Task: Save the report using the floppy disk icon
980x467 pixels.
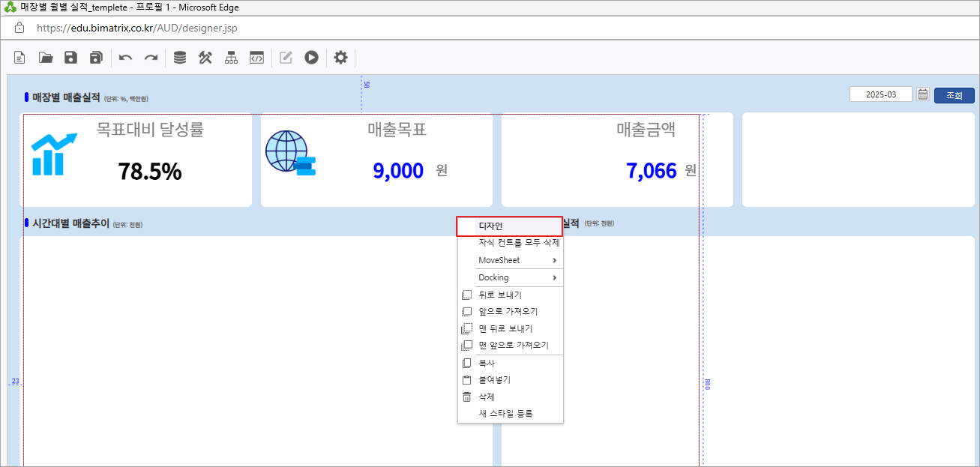Action: [70, 58]
